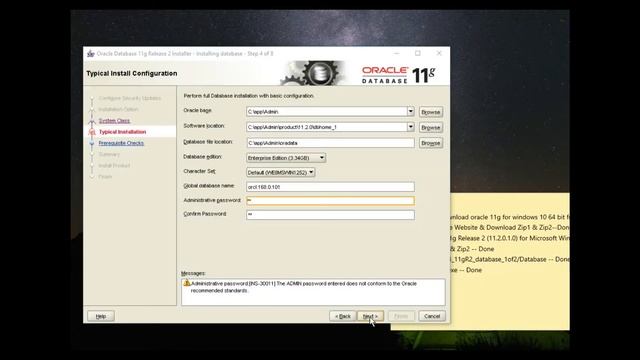Browse for the Oracle base folder
This screenshot has height=360, width=640.
coord(431,112)
